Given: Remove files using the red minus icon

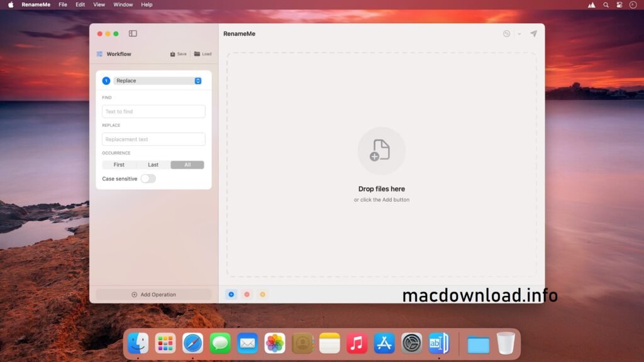Looking at the screenshot, I should point(245,294).
